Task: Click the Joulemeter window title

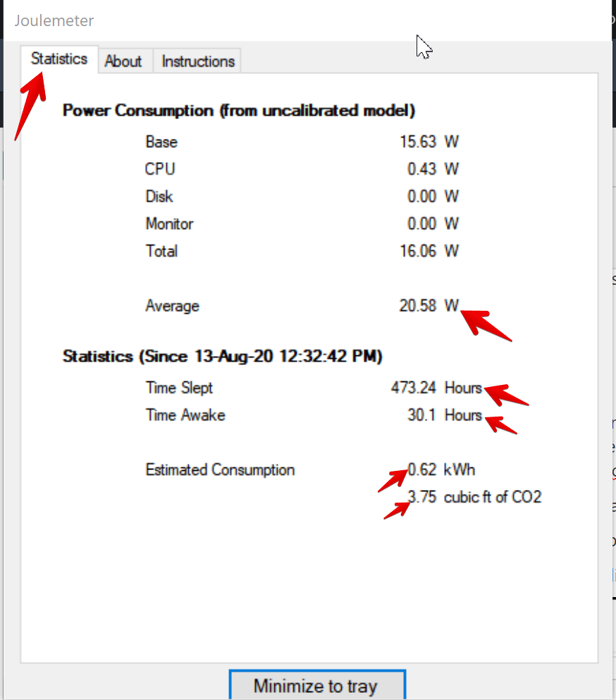Action: tap(54, 20)
